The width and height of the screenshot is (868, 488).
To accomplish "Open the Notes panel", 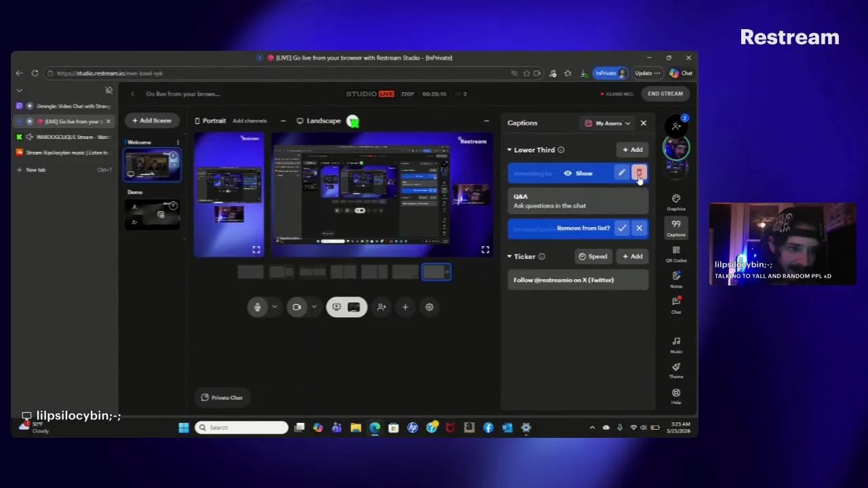I will pos(676,279).
